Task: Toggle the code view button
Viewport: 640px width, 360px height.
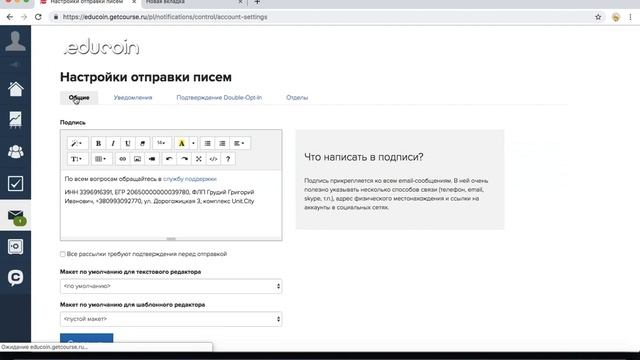Action: pyautogui.click(x=213, y=159)
